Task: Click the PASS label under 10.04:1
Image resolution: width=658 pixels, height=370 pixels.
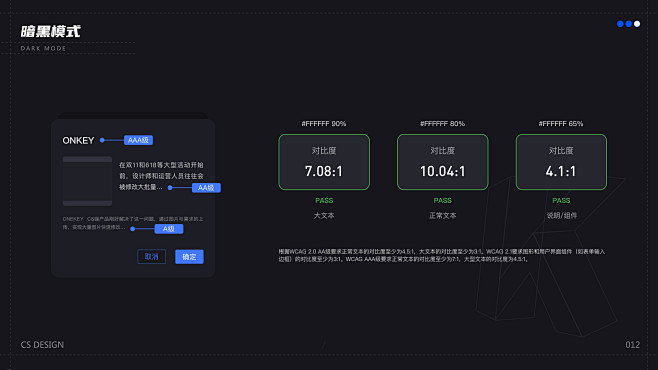Action: [443, 201]
